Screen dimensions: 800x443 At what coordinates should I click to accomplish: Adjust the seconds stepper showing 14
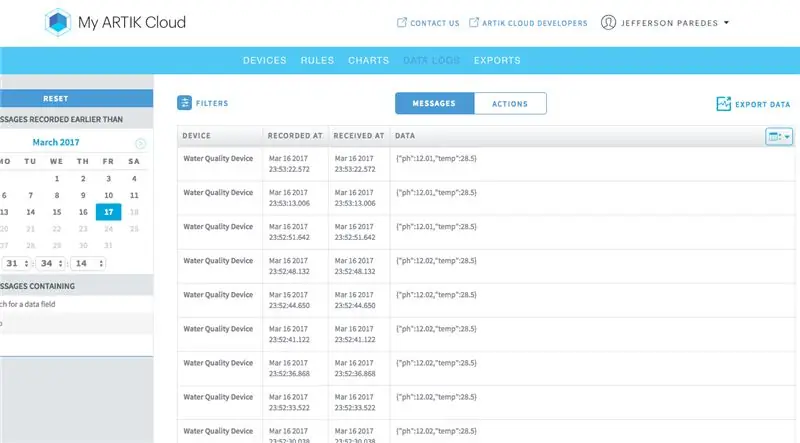(x=87, y=263)
